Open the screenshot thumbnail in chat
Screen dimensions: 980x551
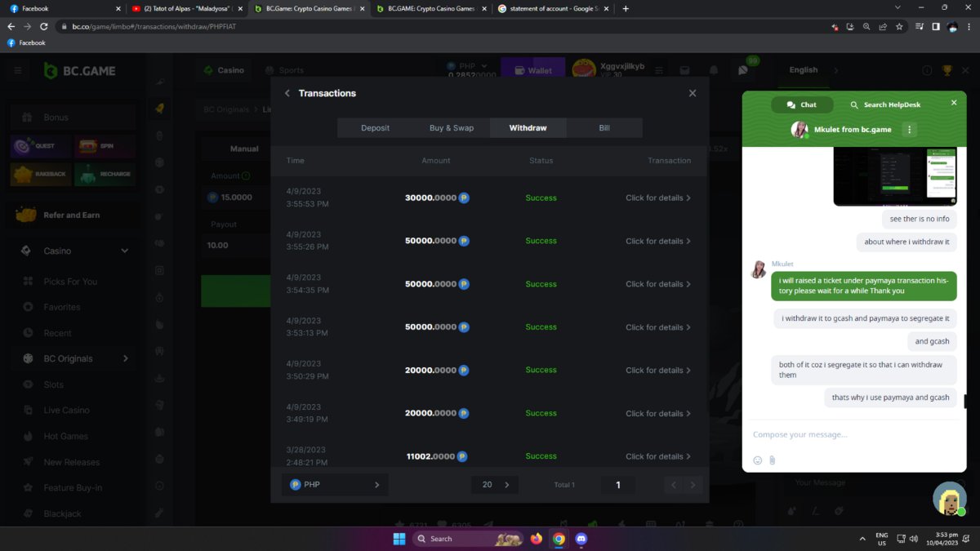pos(894,176)
